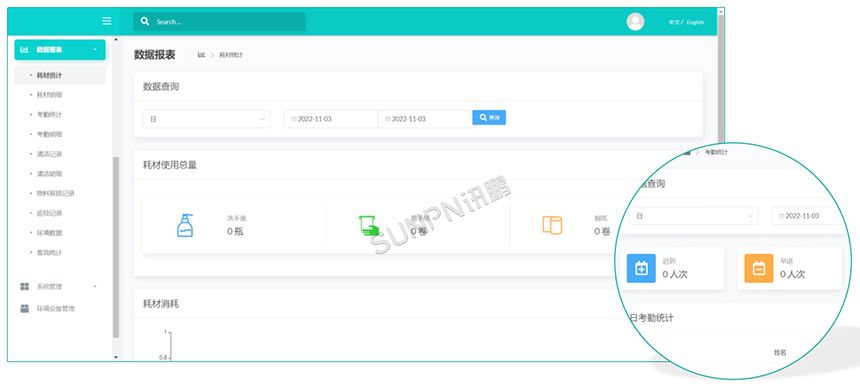Switch language to English
This screenshot has width=860, height=388.
pos(695,23)
